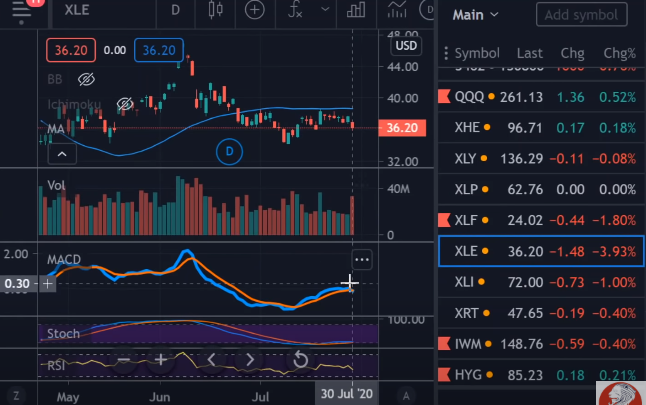Toggle the red flag on IWM row
This screenshot has width=646, height=405.
coord(444,343)
